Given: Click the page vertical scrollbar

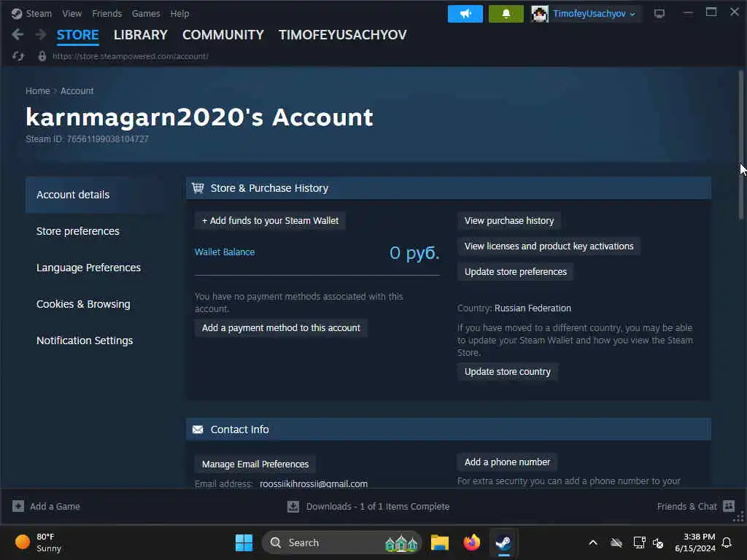Looking at the screenshot, I should 741,144.
